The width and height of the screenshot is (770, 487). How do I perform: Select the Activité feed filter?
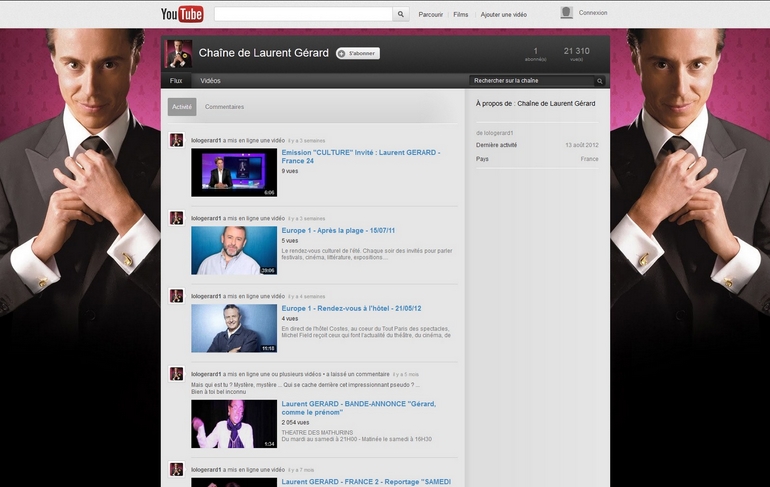click(182, 107)
